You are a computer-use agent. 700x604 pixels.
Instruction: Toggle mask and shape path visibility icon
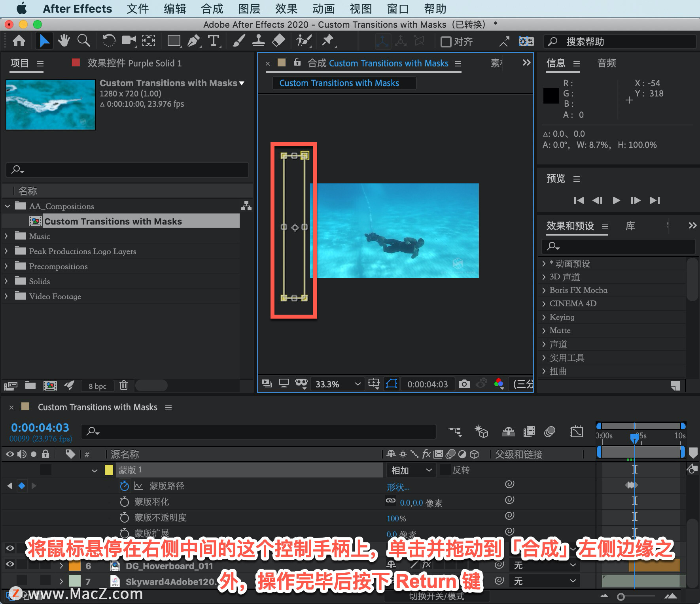coord(392,384)
